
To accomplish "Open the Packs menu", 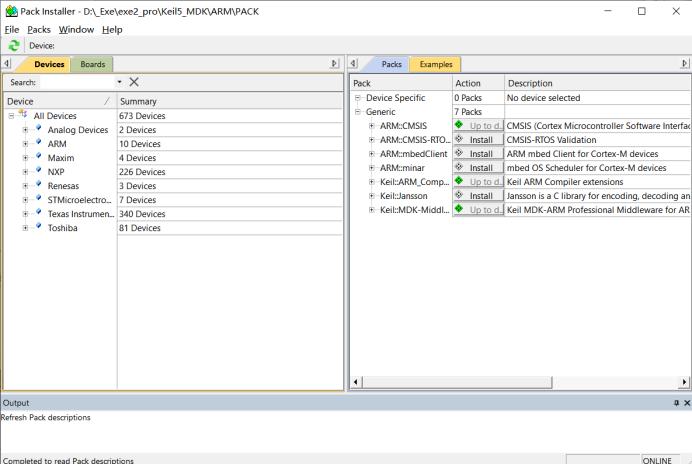I will [x=39, y=30].
